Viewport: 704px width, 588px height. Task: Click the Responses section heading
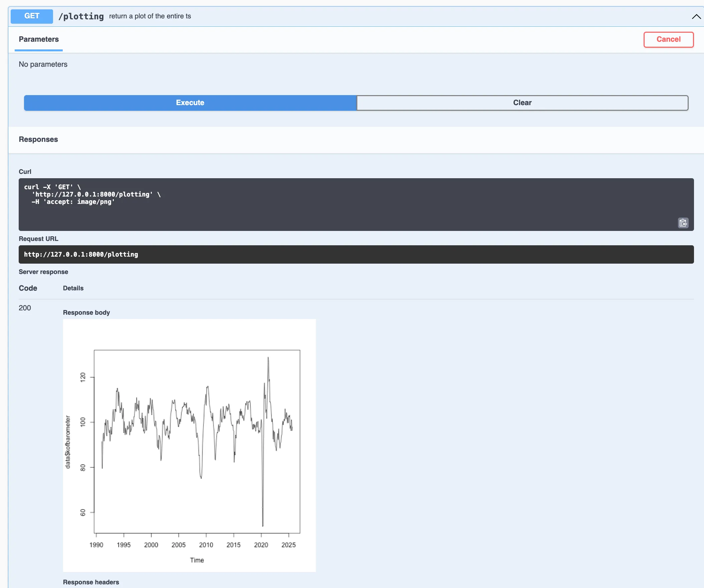pyautogui.click(x=38, y=139)
